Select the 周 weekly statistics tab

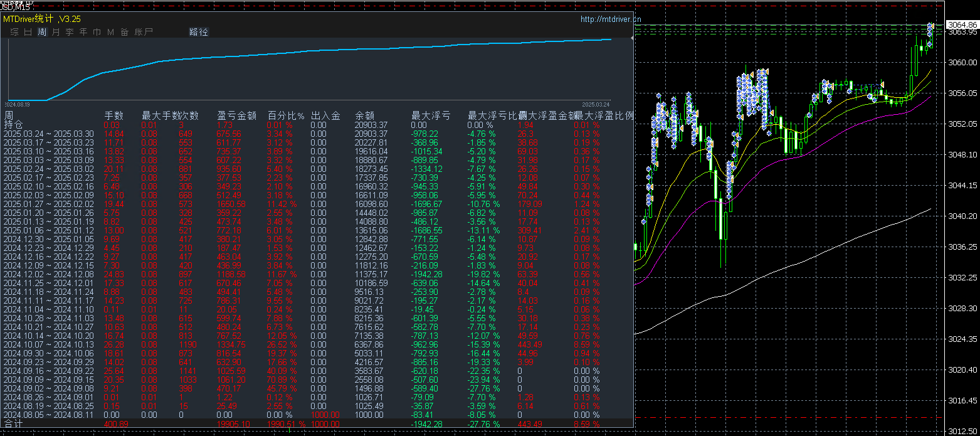42,32
